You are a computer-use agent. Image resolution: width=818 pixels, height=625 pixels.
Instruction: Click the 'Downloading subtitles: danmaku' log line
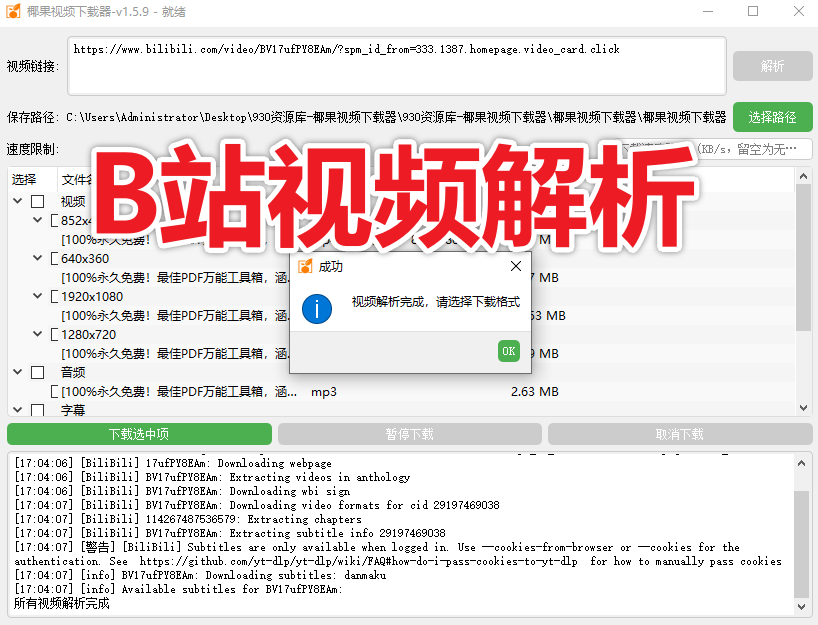tap(200, 575)
